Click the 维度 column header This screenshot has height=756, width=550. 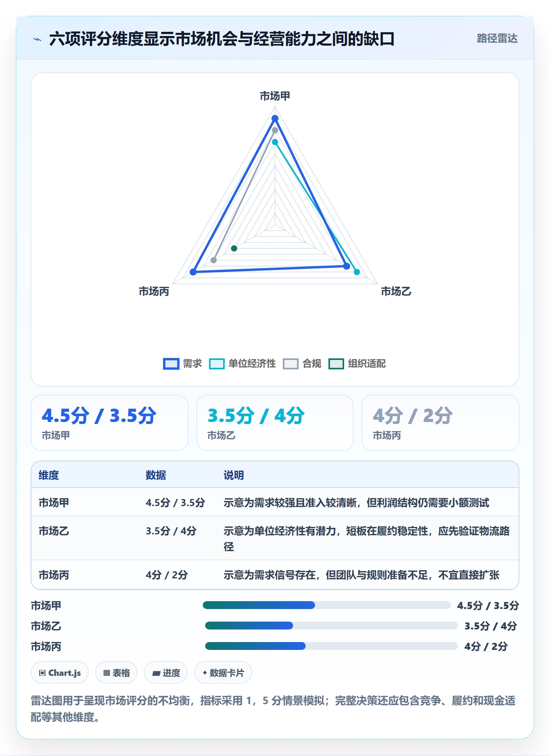(x=49, y=475)
